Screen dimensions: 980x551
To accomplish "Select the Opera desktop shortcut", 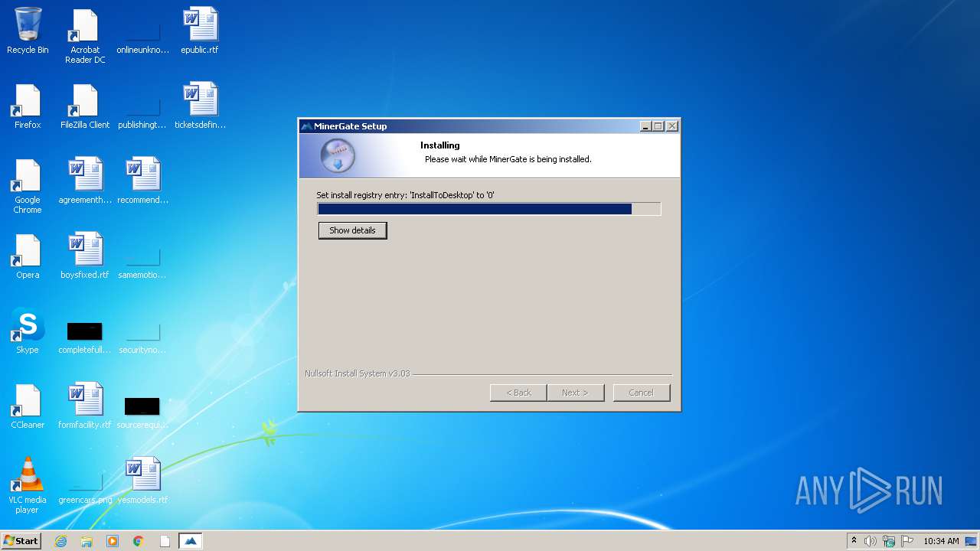I will point(28,256).
